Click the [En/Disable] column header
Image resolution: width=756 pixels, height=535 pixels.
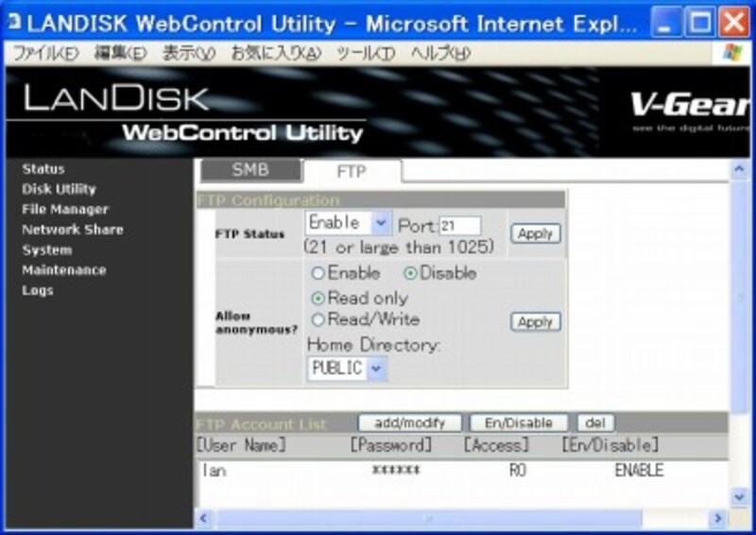610,445
